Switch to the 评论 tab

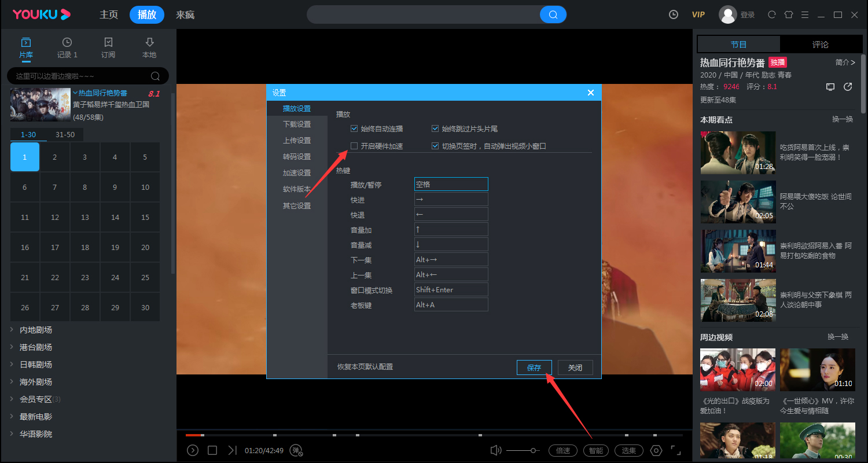click(x=821, y=44)
